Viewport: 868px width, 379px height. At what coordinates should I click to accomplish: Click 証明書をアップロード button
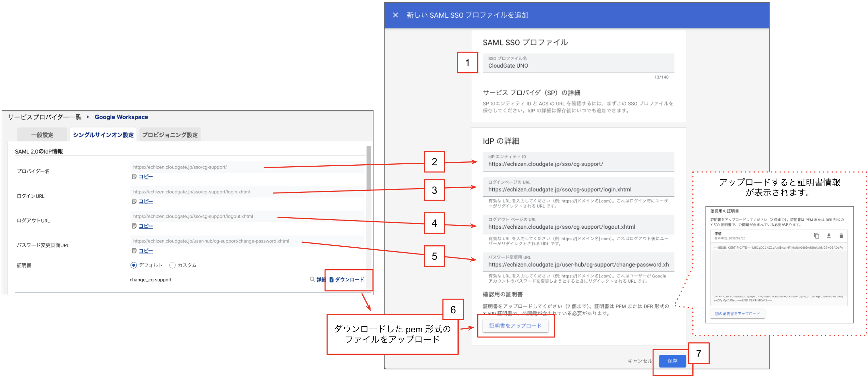coord(515,326)
